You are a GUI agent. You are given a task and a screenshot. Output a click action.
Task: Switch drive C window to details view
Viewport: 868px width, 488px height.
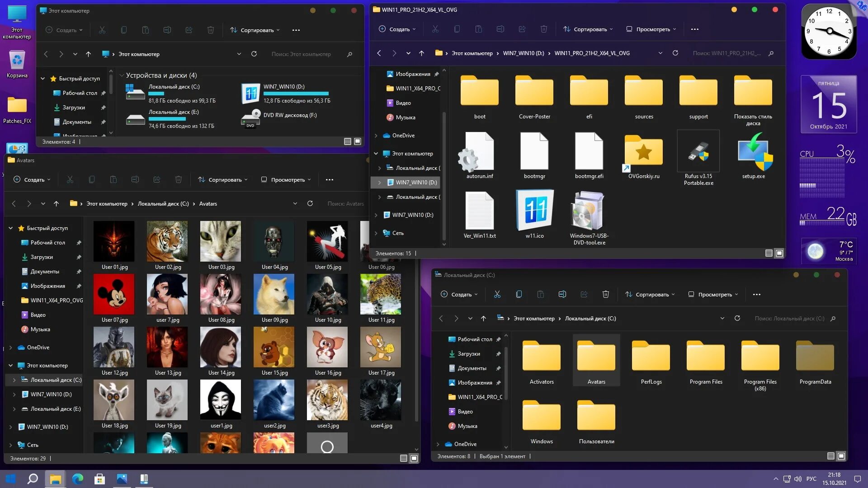(x=831, y=456)
